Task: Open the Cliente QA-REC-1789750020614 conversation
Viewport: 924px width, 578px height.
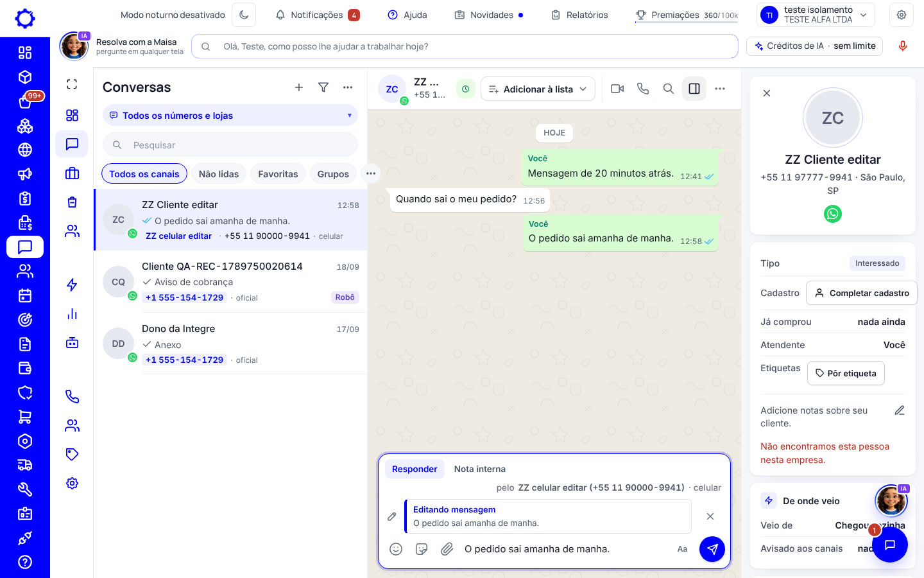Action: click(x=231, y=282)
